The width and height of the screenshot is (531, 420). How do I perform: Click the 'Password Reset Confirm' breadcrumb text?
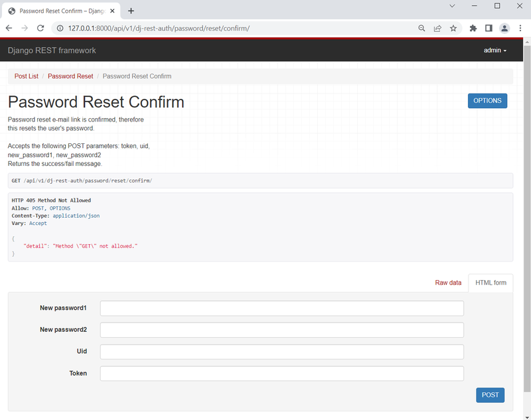coord(137,76)
